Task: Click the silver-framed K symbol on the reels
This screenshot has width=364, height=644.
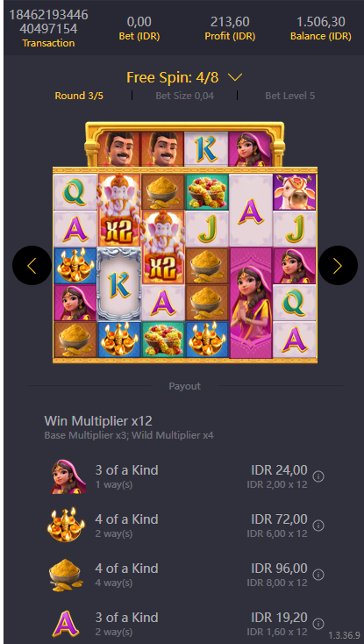Action: tap(119, 283)
